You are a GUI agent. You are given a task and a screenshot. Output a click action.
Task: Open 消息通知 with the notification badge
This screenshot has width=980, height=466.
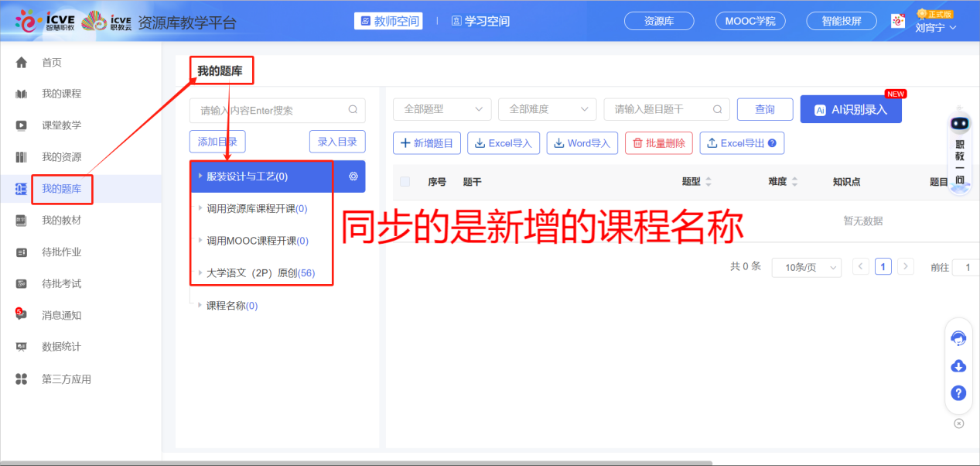pyautogui.click(x=61, y=315)
